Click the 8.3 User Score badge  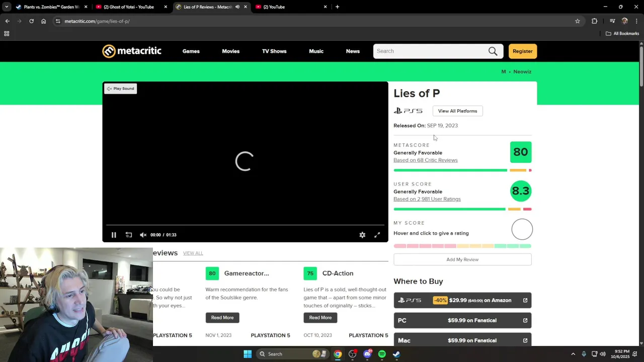click(x=520, y=191)
